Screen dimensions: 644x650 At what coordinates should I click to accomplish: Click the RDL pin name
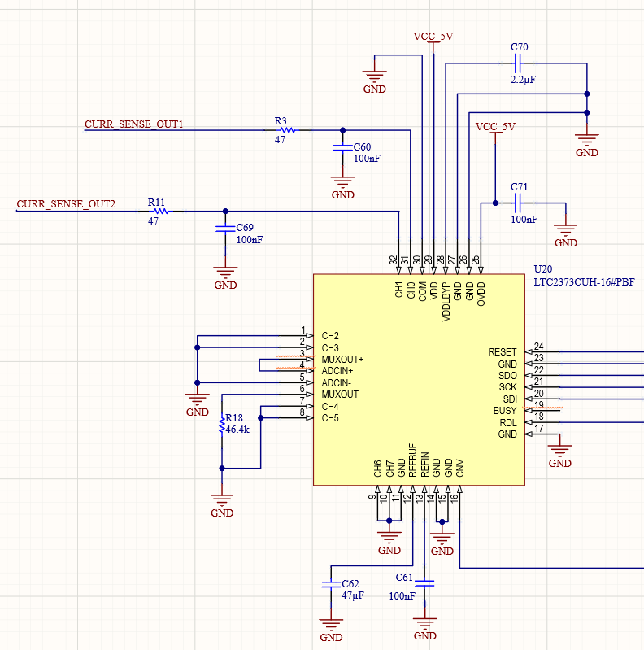508,422
